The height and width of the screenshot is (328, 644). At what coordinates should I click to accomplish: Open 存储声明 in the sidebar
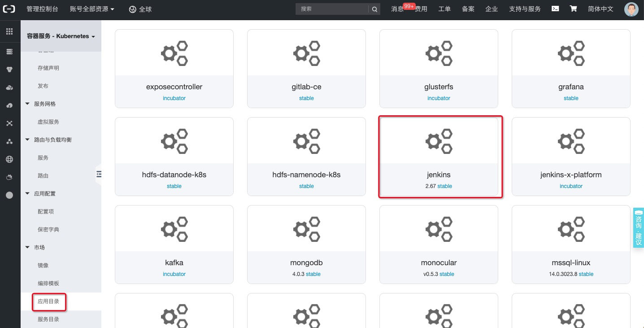48,68
